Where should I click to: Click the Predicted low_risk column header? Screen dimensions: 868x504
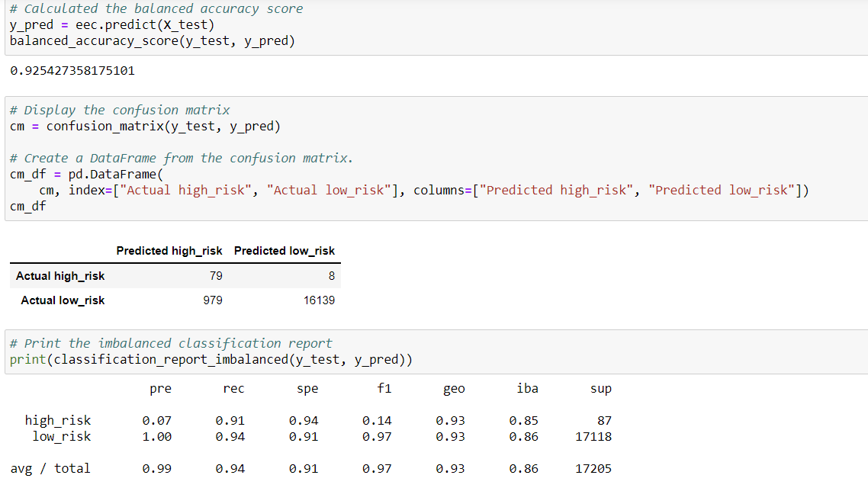(x=285, y=251)
